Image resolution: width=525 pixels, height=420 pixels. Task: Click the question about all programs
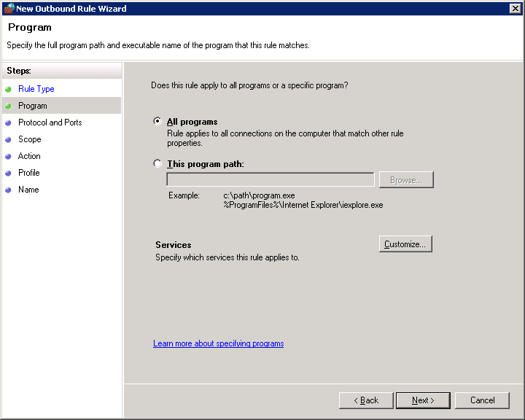click(x=249, y=85)
